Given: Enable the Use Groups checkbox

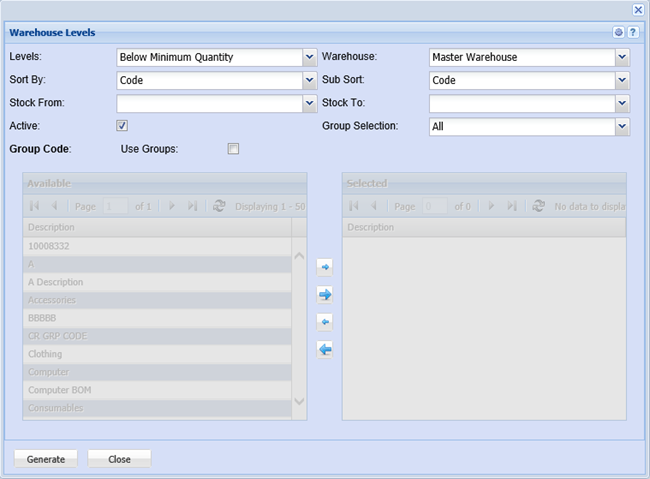Looking at the screenshot, I should click(x=233, y=149).
